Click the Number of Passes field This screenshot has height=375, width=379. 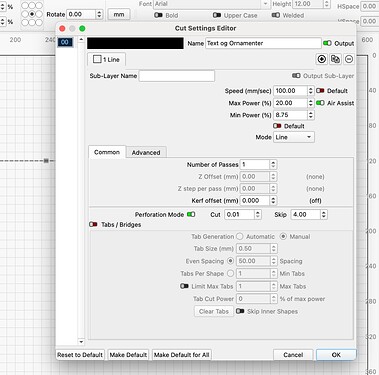tap(255, 164)
